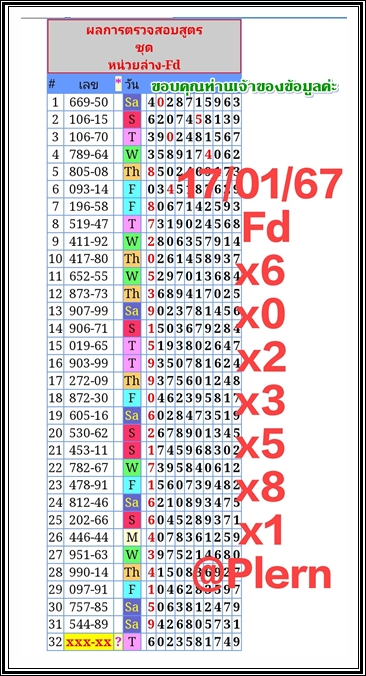
Task: Click the number cell 757-85
Action: [89, 607]
